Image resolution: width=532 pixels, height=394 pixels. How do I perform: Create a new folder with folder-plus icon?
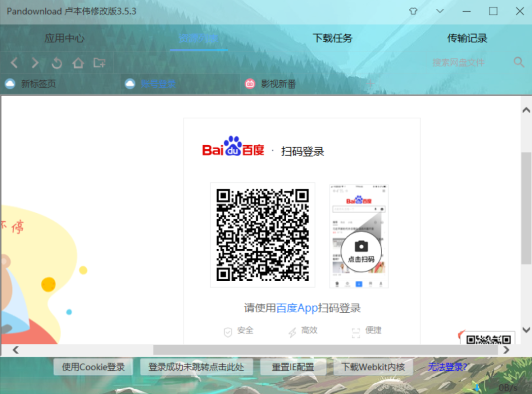click(100, 63)
